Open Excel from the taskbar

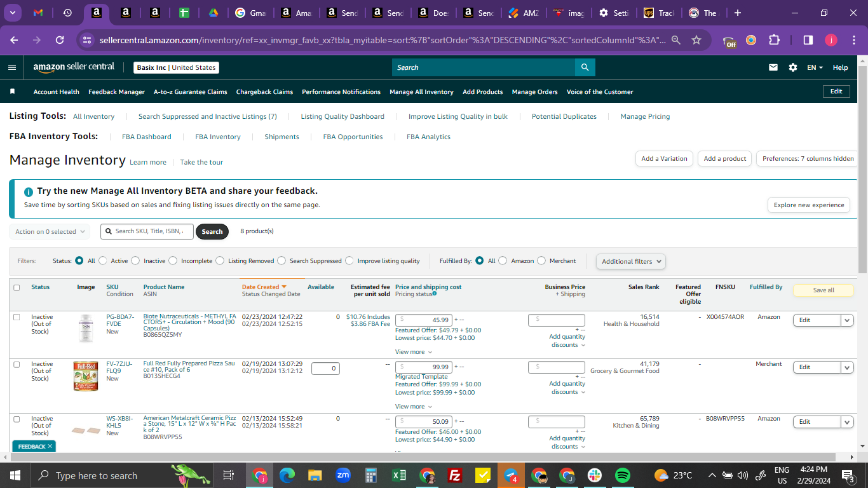[399, 475]
